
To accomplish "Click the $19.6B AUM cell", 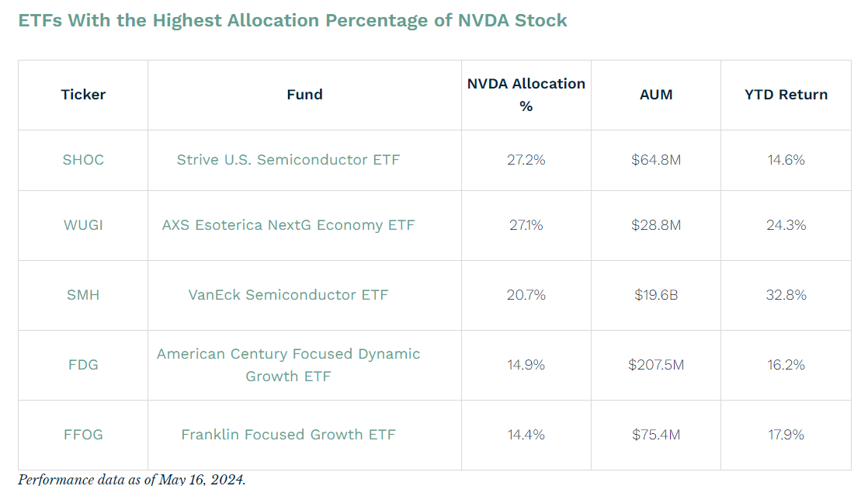I will click(x=656, y=295).
